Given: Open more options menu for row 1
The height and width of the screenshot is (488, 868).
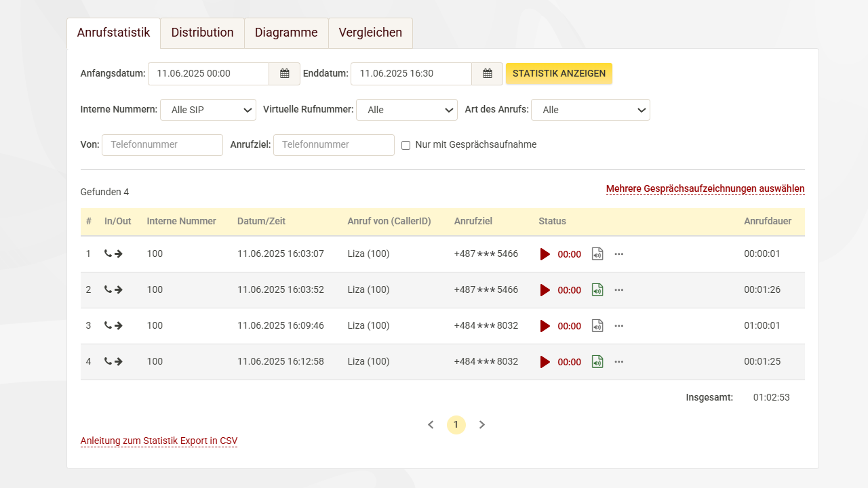Looking at the screenshot, I should pyautogui.click(x=618, y=254).
